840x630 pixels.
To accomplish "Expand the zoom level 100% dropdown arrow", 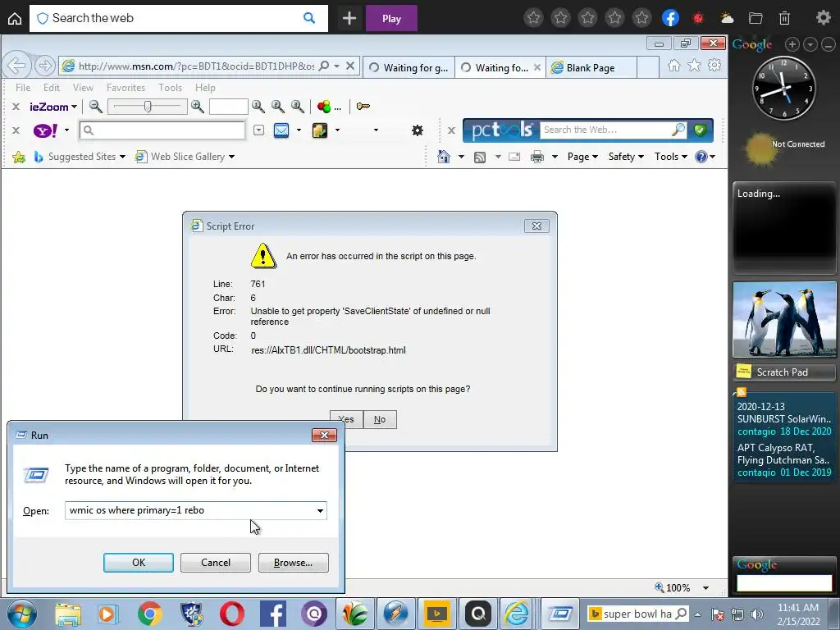I will pyautogui.click(x=705, y=588).
